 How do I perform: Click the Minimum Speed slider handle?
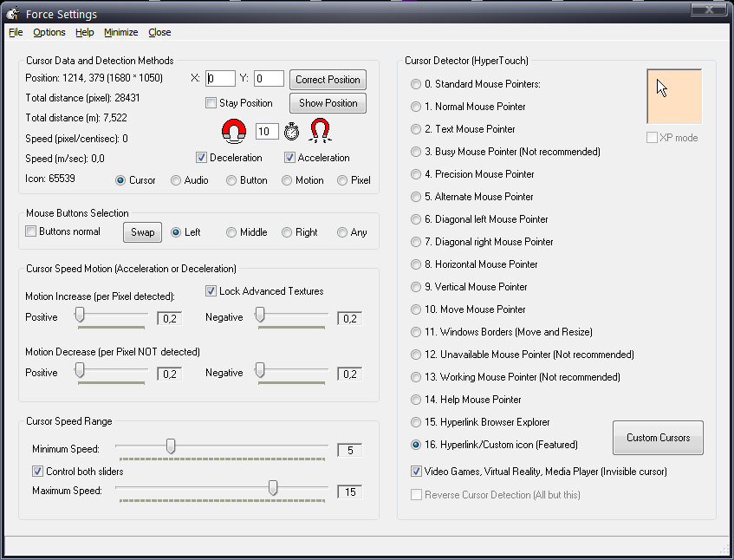pos(171,446)
